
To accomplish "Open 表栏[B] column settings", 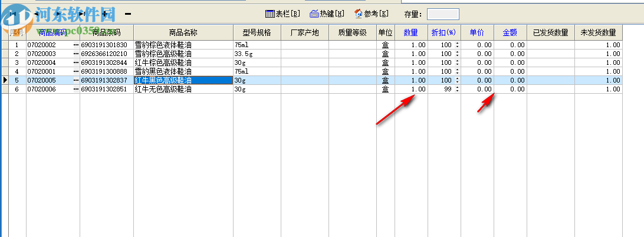I will [282, 14].
